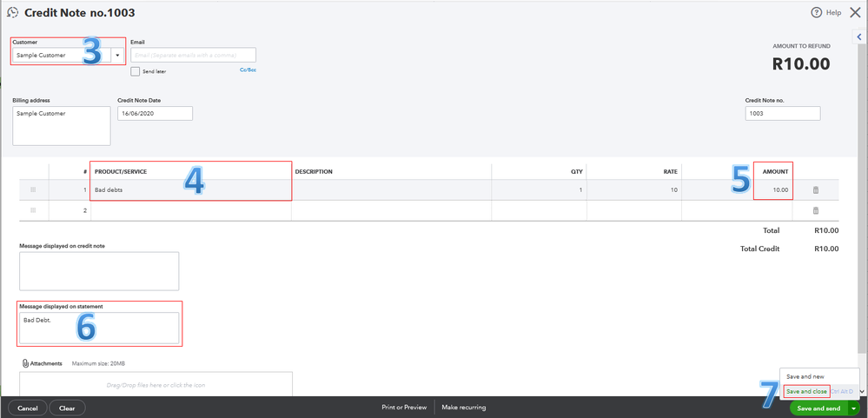Image resolution: width=868 pixels, height=418 pixels.
Task: Click the DESCRIPTION column header
Action: pos(314,171)
